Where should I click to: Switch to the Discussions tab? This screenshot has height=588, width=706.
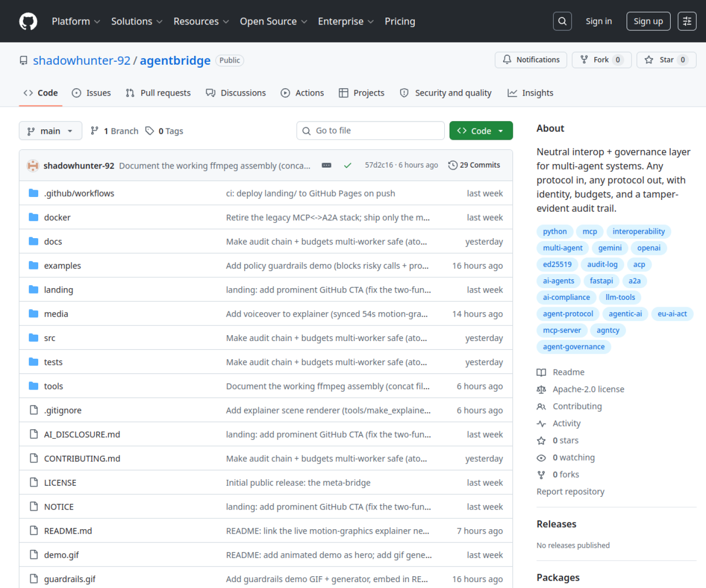pos(236,93)
